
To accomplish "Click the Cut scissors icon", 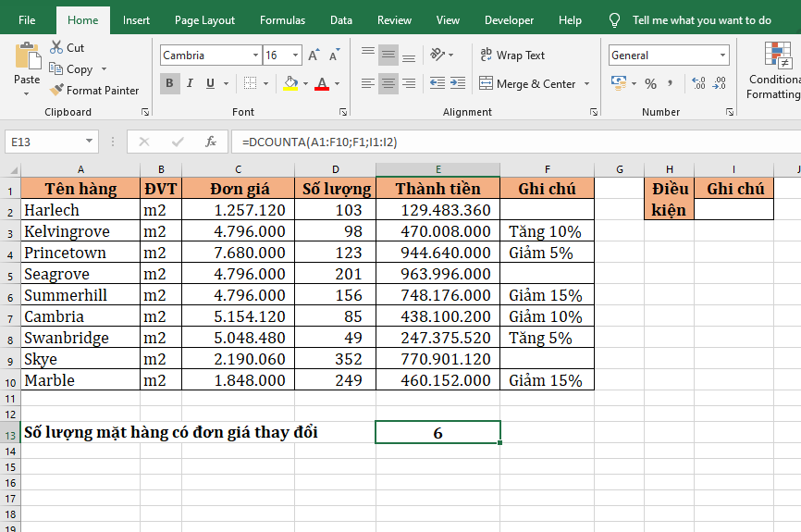I will pyautogui.click(x=56, y=47).
